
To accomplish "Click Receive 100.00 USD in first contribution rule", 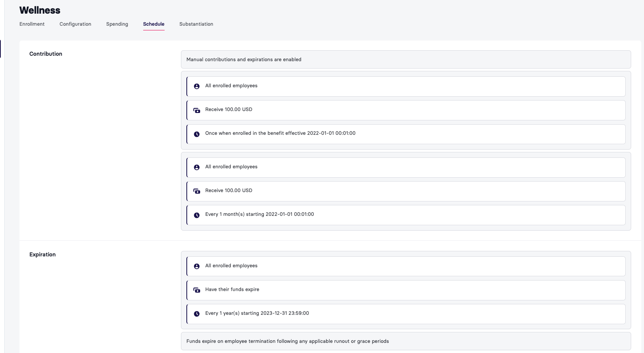I will click(229, 109).
